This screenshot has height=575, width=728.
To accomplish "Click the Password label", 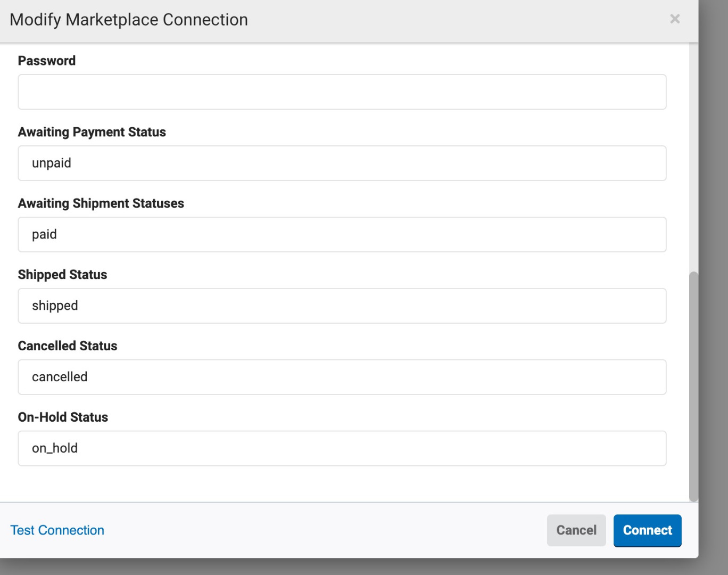I will (47, 61).
